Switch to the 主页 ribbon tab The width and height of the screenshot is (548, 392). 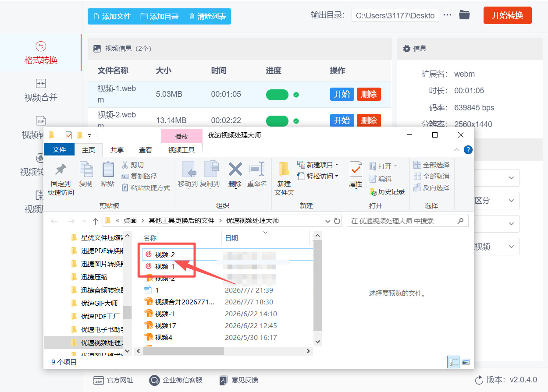(89, 150)
